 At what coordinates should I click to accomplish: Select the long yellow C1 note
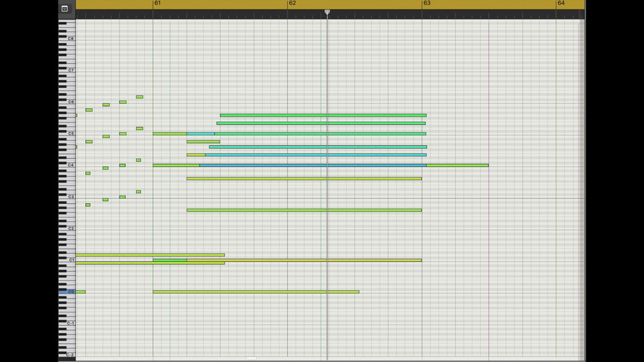click(x=304, y=260)
